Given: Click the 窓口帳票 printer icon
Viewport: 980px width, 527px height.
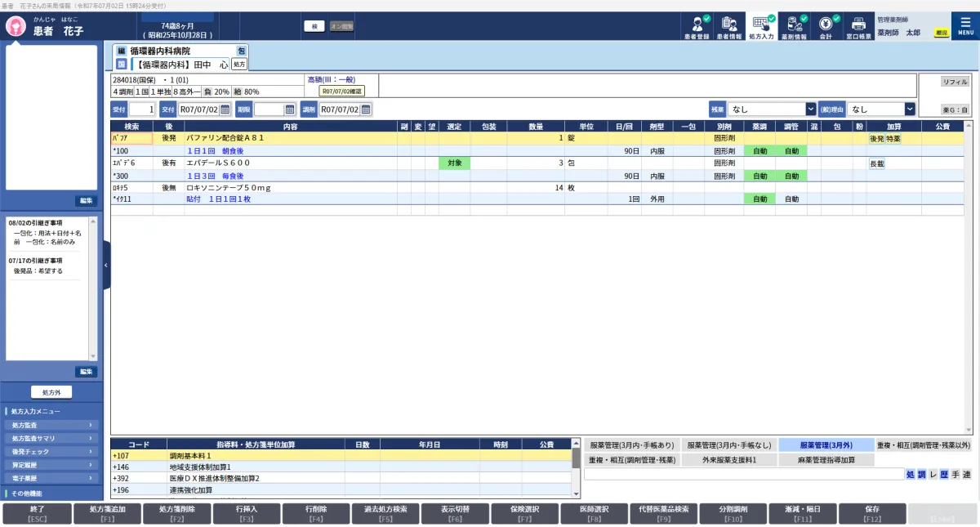Looking at the screenshot, I should [858, 25].
